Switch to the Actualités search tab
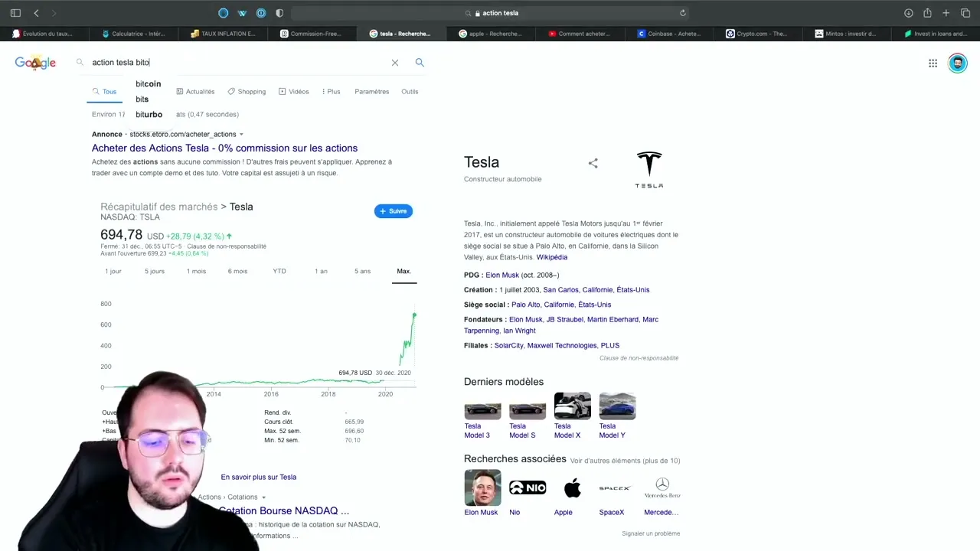980x551 pixels. click(x=200, y=91)
